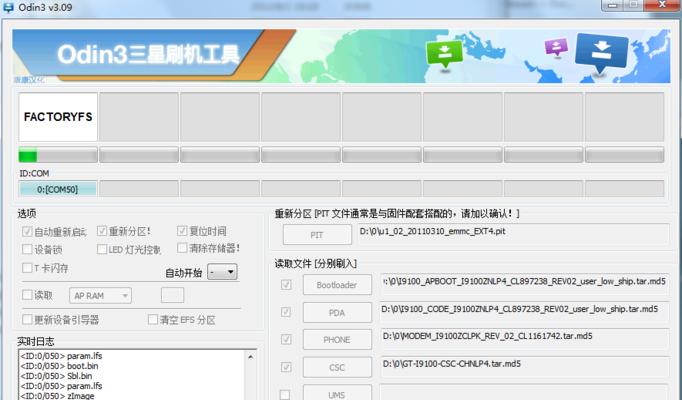Click the boot.bin log line
682x400 pixels.
pos(59,366)
